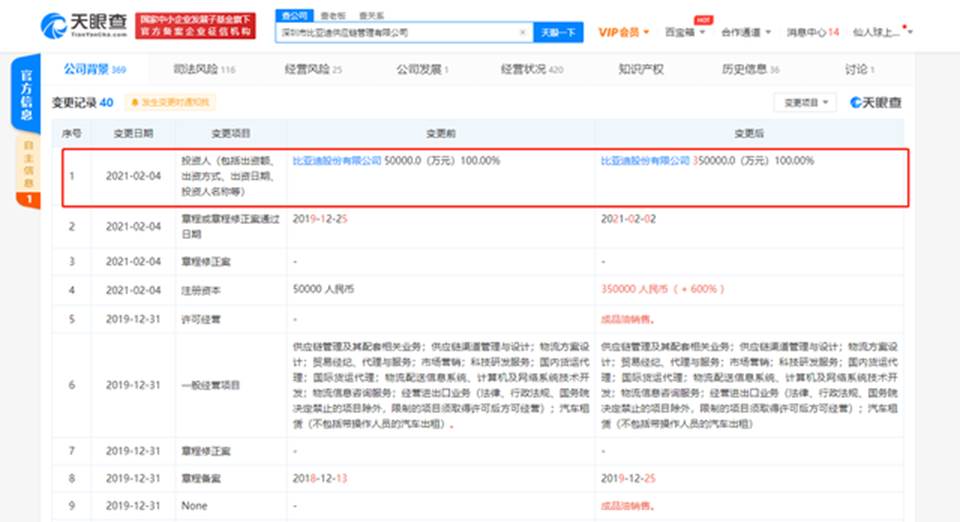This screenshot has width=960, height=522.
Task: Click the orange change notification button
Action: point(171,102)
